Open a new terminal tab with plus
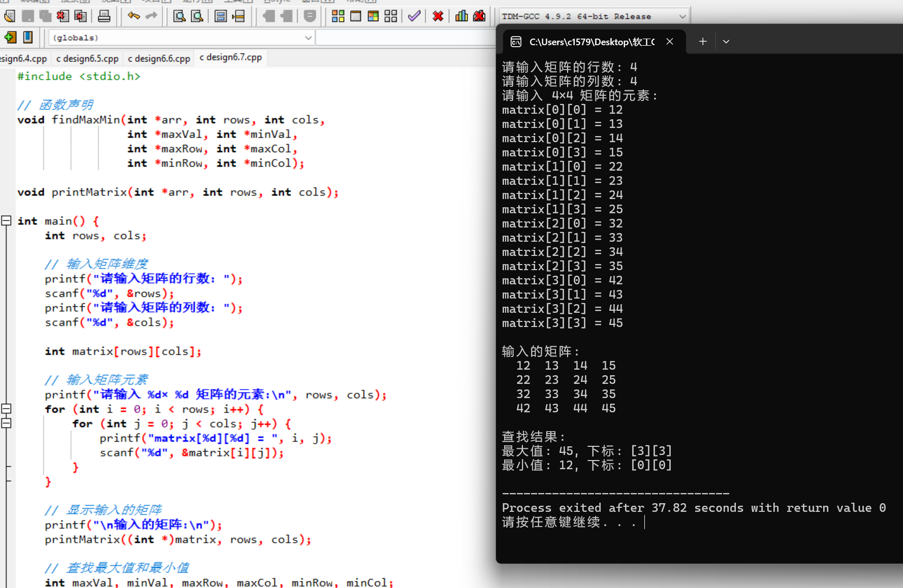Image resolution: width=903 pixels, height=588 pixels. point(703,42)
